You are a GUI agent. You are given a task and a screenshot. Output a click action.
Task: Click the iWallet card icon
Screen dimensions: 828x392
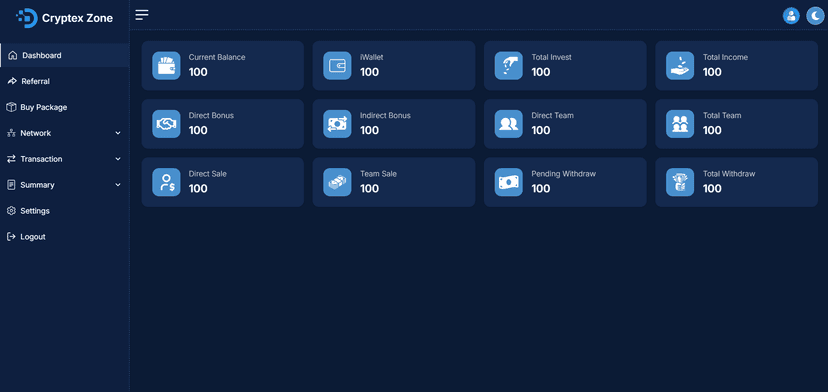337,66
